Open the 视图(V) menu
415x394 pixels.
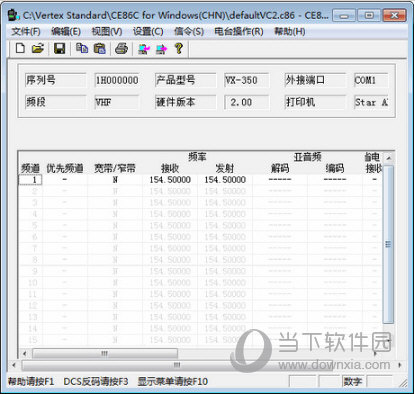point(107,32)
